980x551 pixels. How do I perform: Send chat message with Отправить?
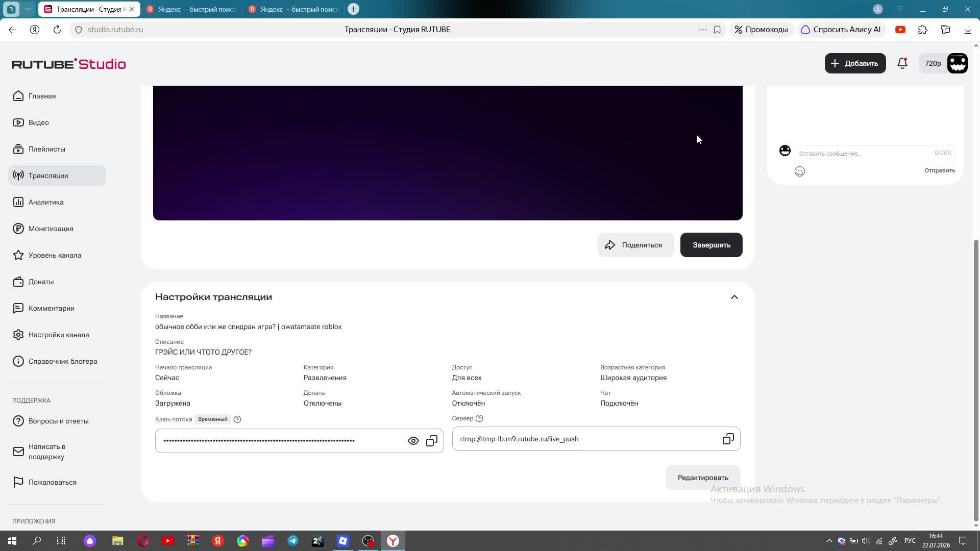click(x=940, y=170)
